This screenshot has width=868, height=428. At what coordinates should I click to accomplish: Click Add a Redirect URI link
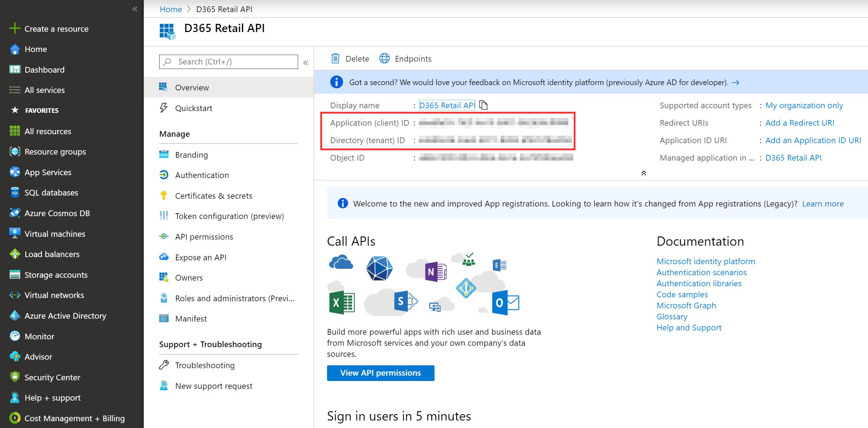[800, 123]
